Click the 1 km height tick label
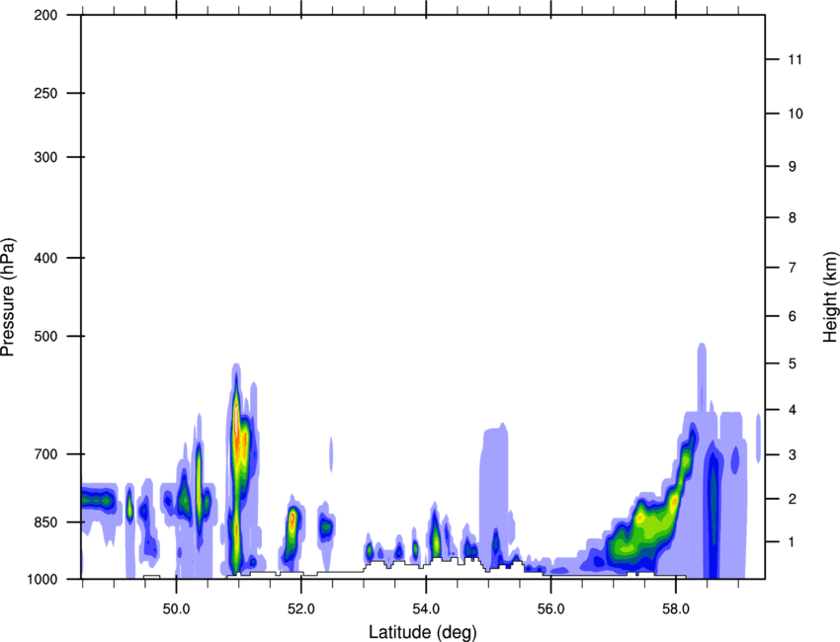This screenshot has width=840, height=642. (x=793, y=542)
